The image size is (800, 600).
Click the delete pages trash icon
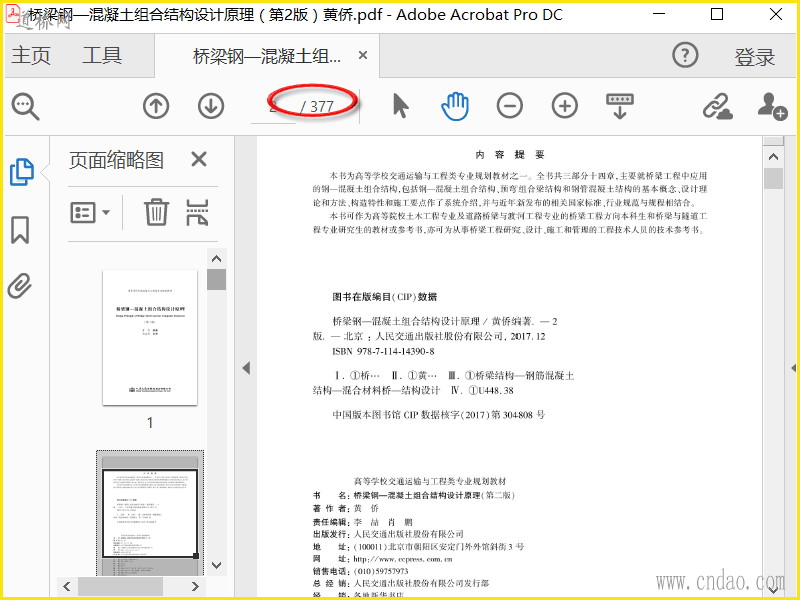(156, 212)
